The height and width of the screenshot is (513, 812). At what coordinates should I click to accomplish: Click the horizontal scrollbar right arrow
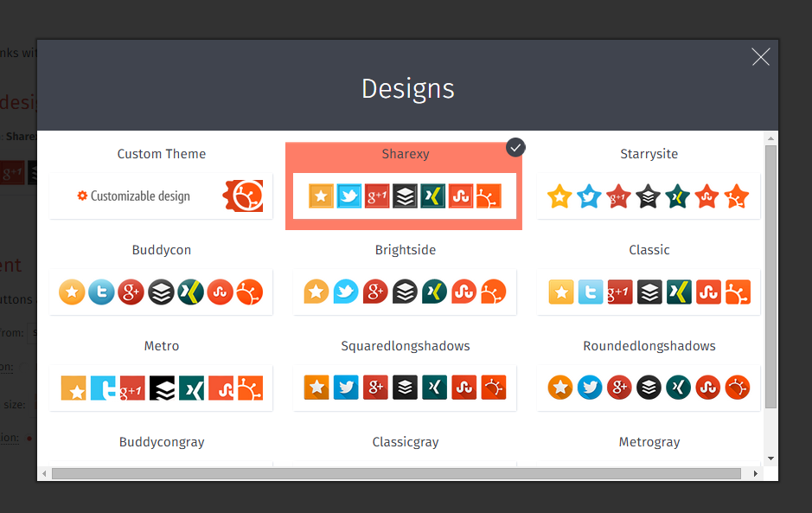[x=756, y=473]
